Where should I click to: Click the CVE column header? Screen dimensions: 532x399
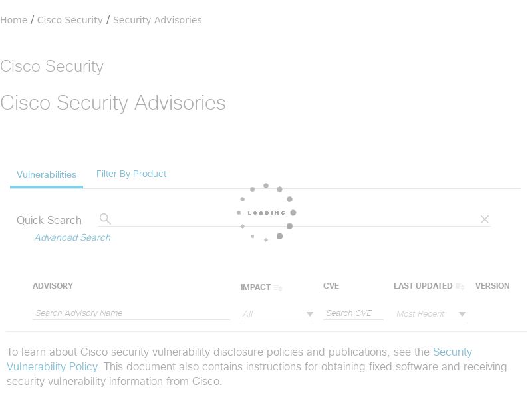pyautogui.click(x=331, y=286)
